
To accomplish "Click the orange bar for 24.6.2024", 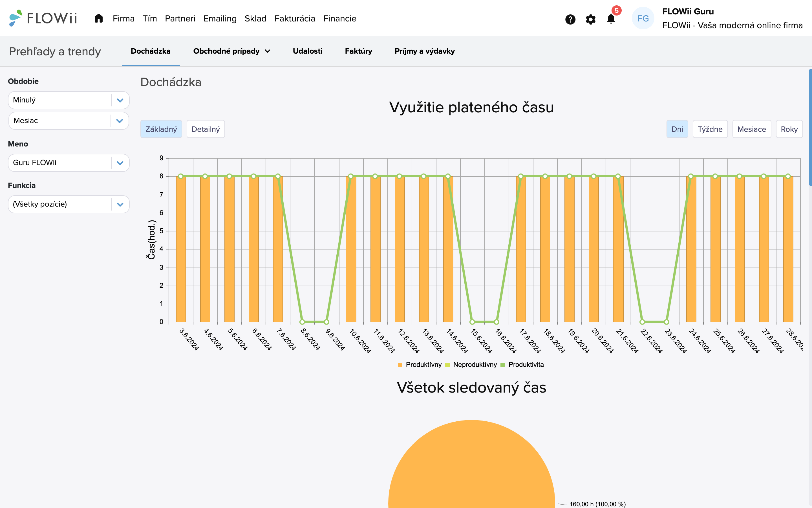I will [x=691, y=249].
